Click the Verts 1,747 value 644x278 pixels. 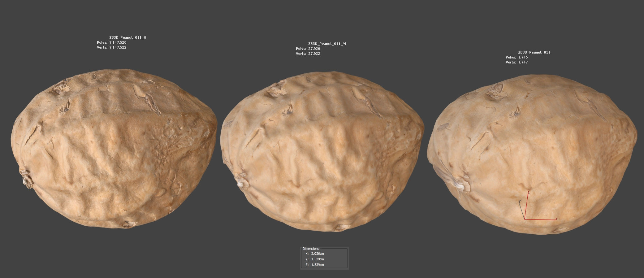tap(523, 62)
